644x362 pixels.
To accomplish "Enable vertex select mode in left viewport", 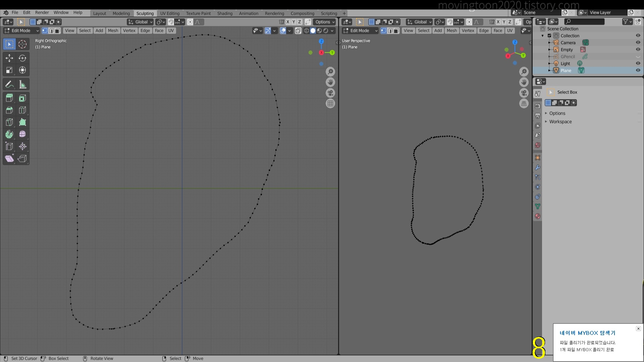I will point(45,31).
